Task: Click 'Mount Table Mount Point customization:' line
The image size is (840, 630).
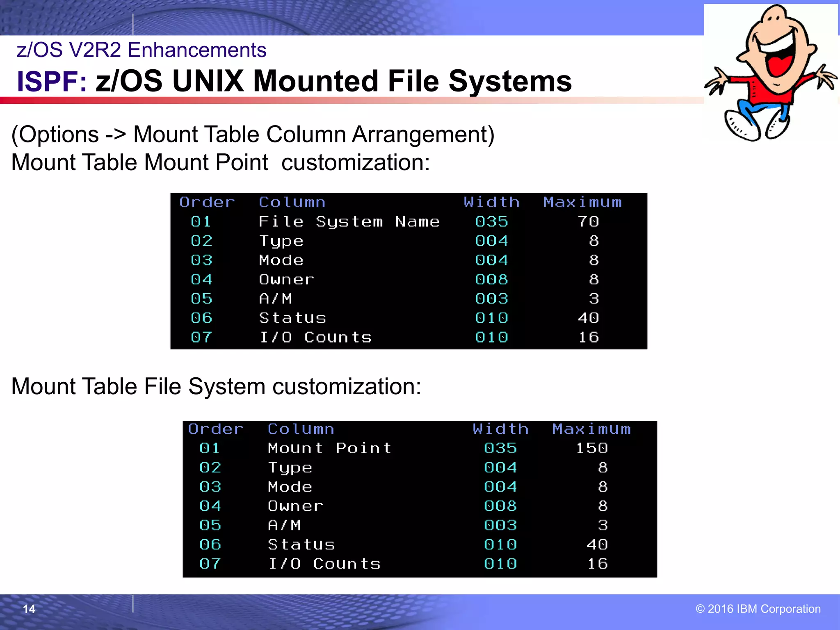Action: click(x=221, y=162)
